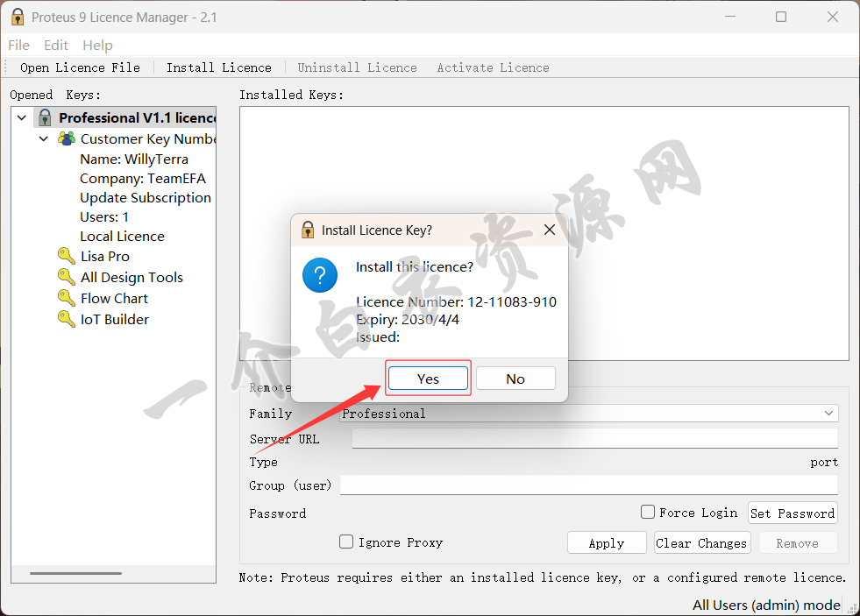Click the All Design Tools key icon
Image resolution: width=860 pixels, height=616 pixels.
67,277
